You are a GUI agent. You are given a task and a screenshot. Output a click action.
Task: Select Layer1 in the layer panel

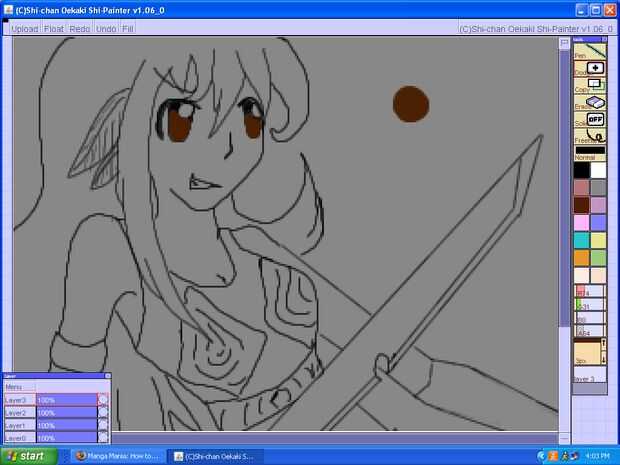coord(20,425)
